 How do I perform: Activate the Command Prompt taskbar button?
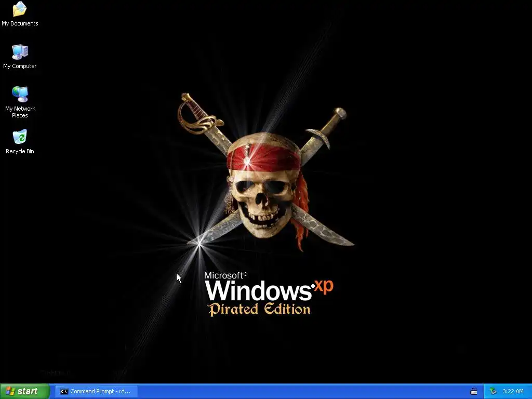tap(96, 392)
